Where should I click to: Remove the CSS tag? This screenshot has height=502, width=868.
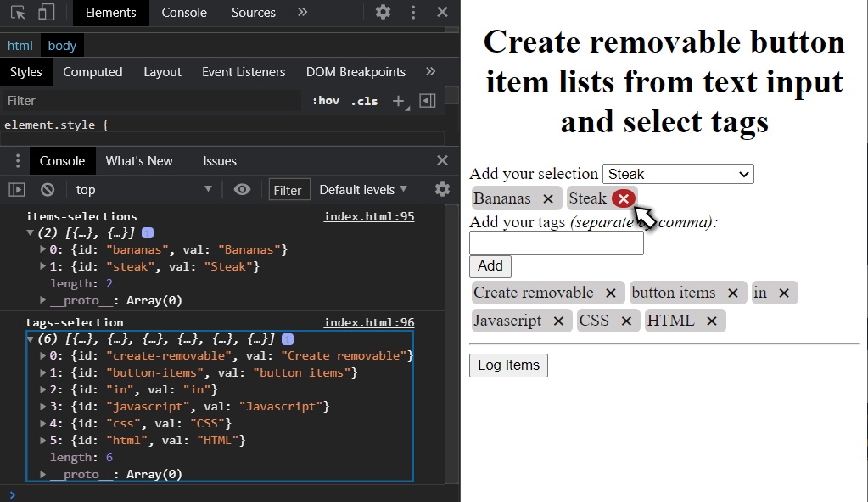coord(626,321)
